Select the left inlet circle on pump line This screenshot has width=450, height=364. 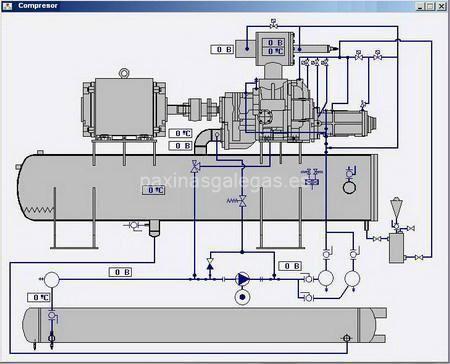pos(52,279)
